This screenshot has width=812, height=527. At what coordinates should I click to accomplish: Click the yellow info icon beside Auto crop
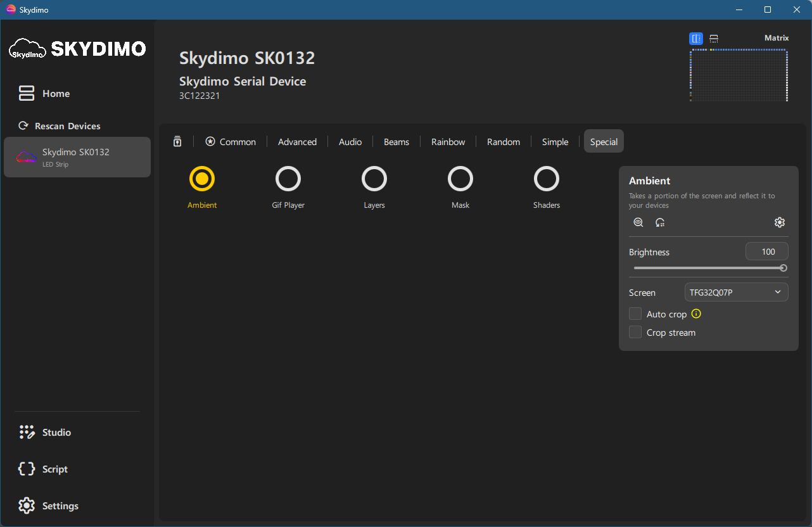696,314
